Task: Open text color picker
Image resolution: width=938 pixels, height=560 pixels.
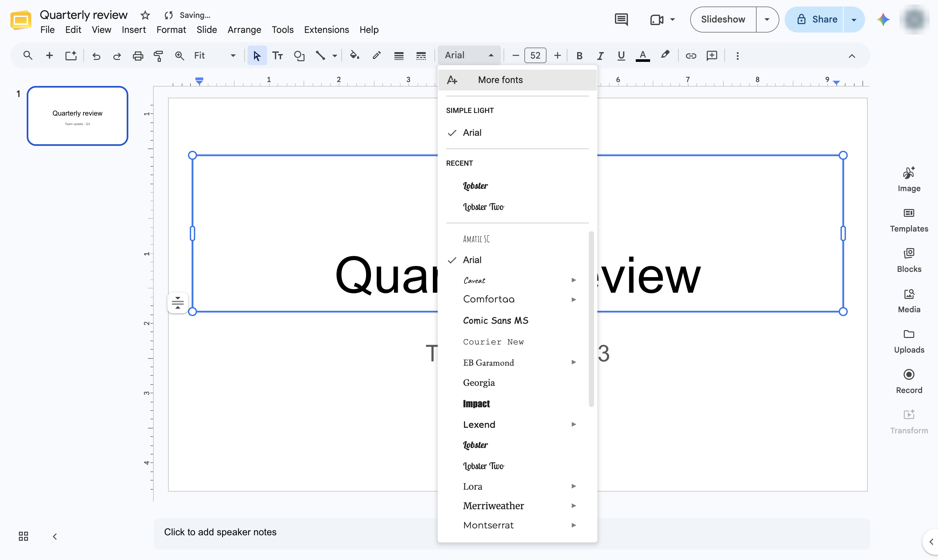Action: (643, 55)
